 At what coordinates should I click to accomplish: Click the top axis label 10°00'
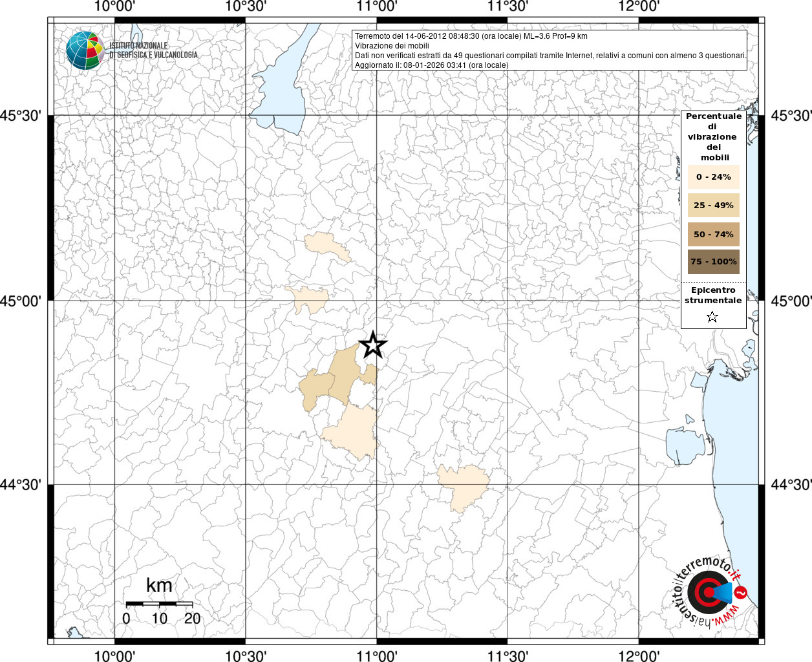coord(114,6)
